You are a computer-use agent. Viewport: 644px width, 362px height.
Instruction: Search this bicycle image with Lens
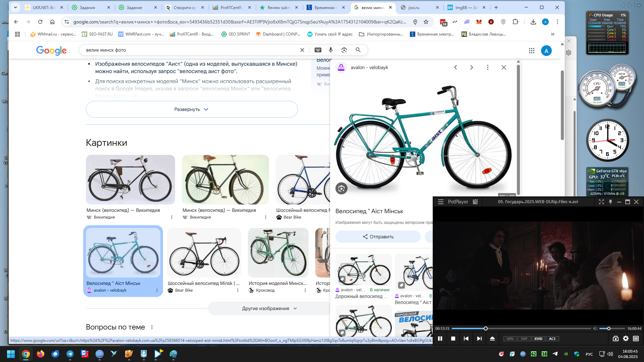[x=341, y=188]
